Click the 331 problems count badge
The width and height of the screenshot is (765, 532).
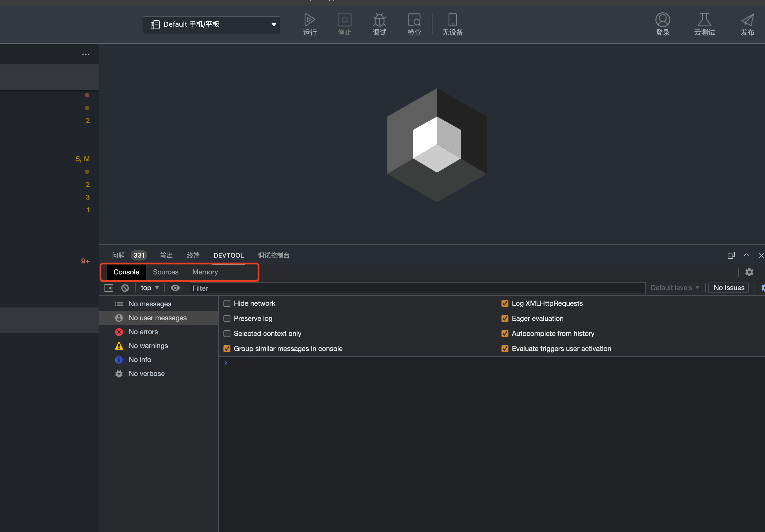139,256
